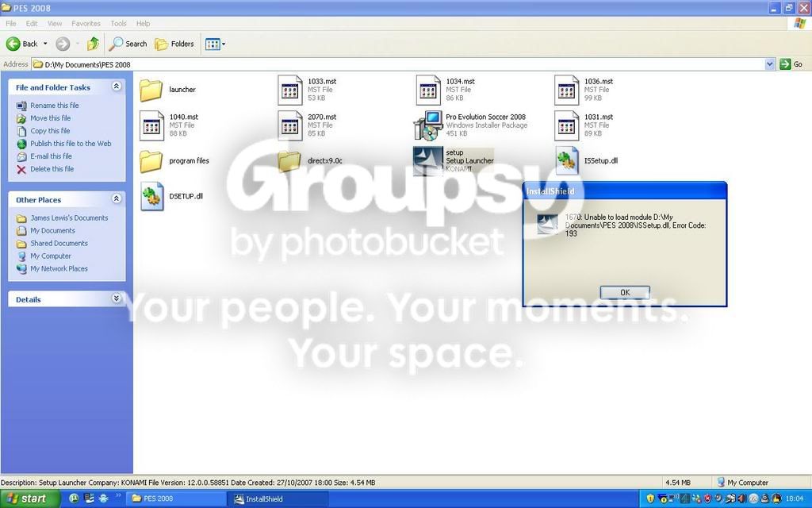Select the 1040.mst file icon
This screenshot has height=508, width=812.
point(151,126)
